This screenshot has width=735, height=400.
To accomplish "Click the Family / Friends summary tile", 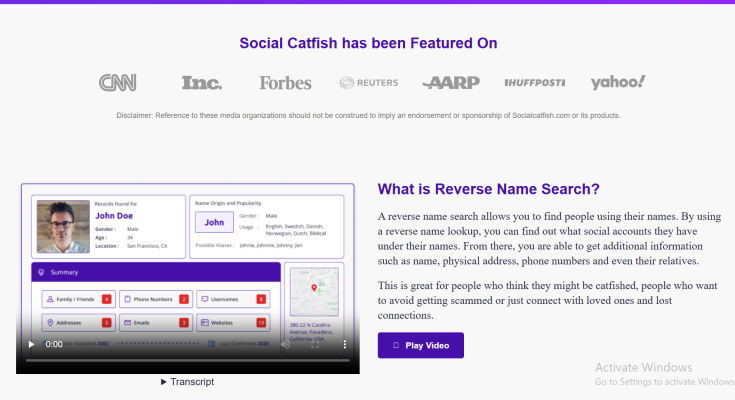I will [78, 299].
